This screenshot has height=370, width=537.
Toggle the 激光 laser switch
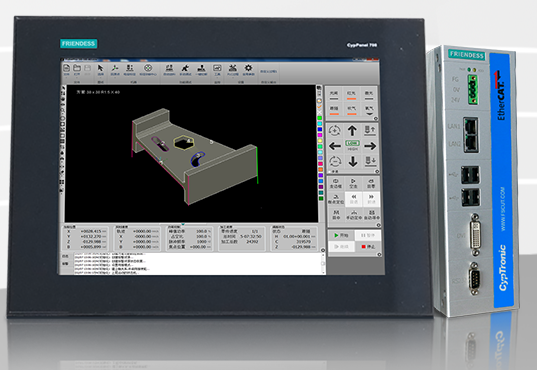(369, 95)
